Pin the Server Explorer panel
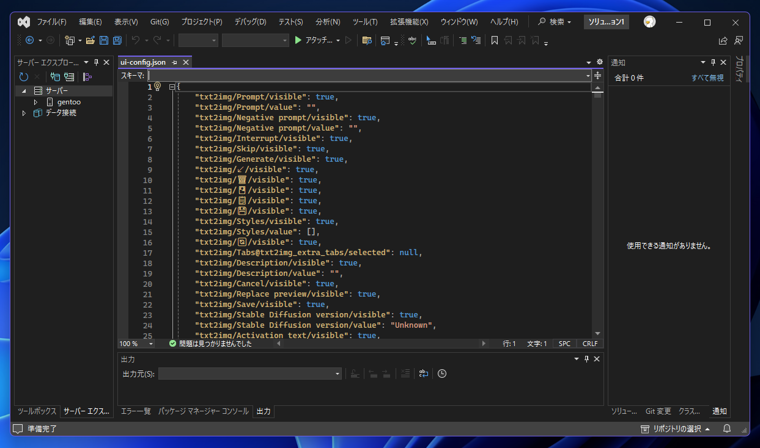 tap(96, 62)
